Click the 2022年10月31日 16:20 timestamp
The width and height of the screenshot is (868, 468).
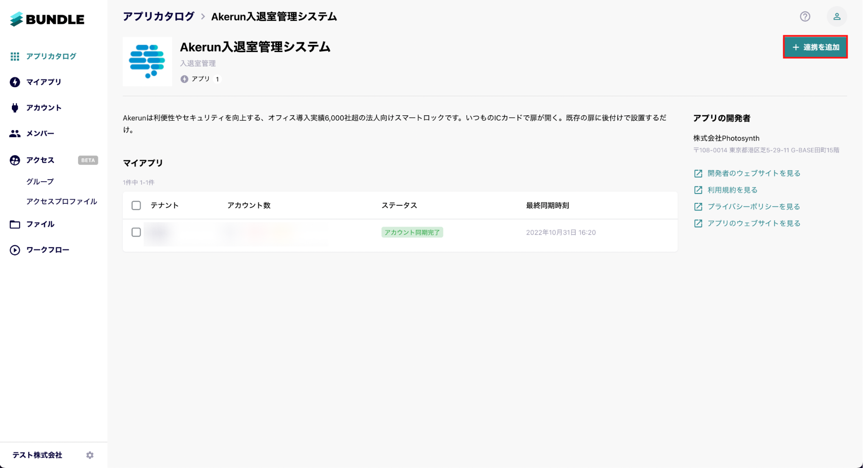[x=561, y=233]
